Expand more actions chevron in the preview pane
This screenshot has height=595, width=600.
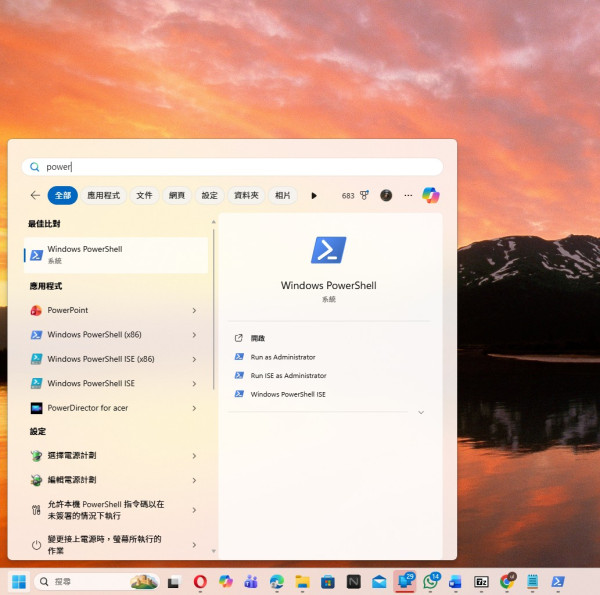click(x=421, y=412)
